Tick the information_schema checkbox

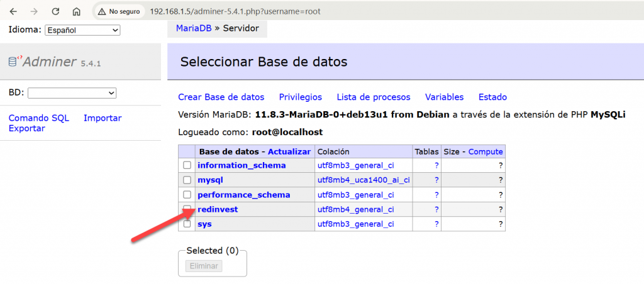187,165
